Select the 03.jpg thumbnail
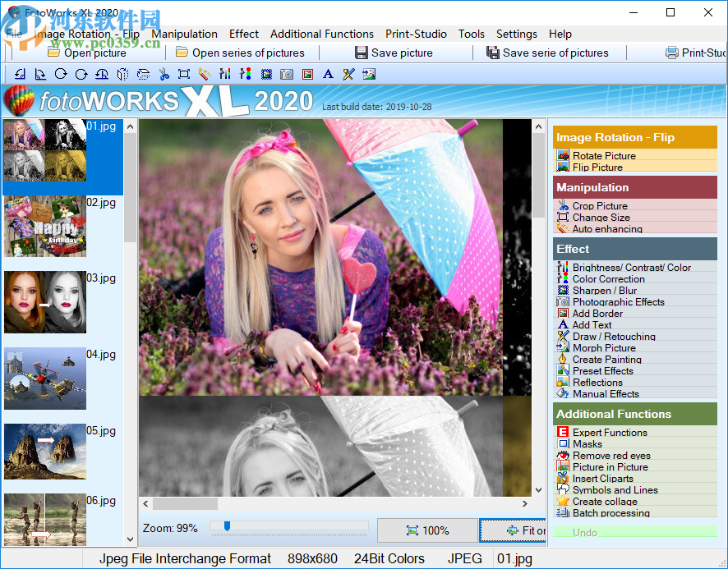 pos(45,302)
